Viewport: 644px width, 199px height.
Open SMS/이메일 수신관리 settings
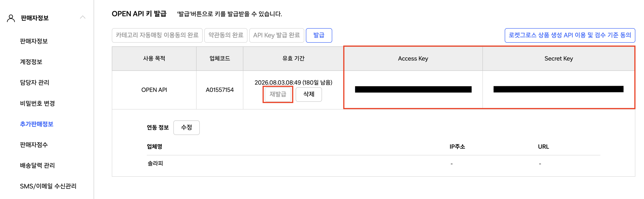pos(48,186)
